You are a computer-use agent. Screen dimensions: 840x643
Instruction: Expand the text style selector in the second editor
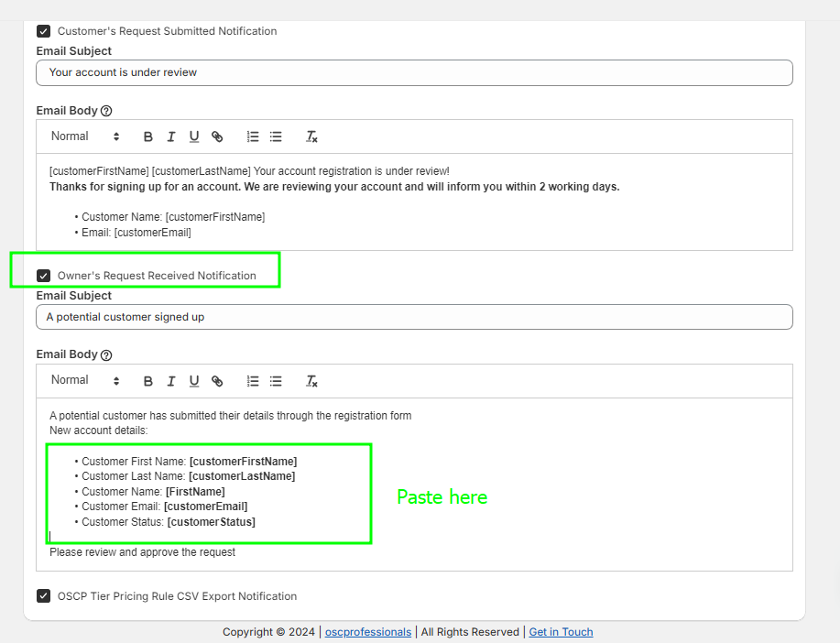pyautogui.click(x=82, y=380)
